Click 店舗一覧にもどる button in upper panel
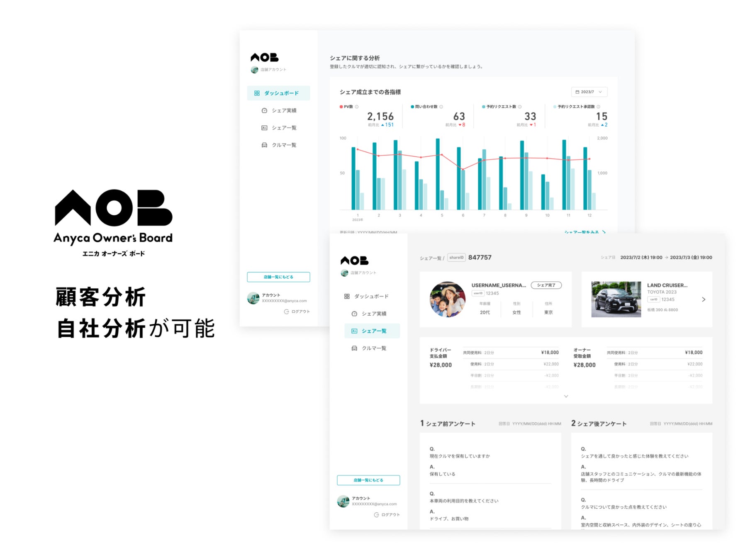 (278, 277)
